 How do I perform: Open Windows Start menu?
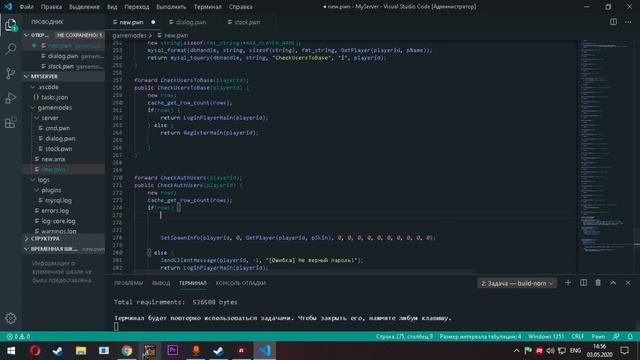[11, 351]
